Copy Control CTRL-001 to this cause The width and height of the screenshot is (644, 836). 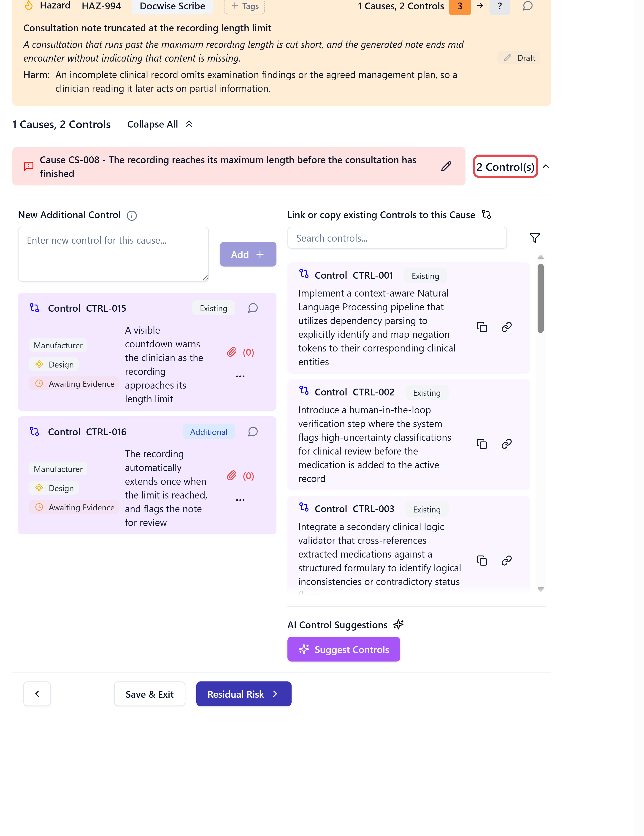coord(482,327)
